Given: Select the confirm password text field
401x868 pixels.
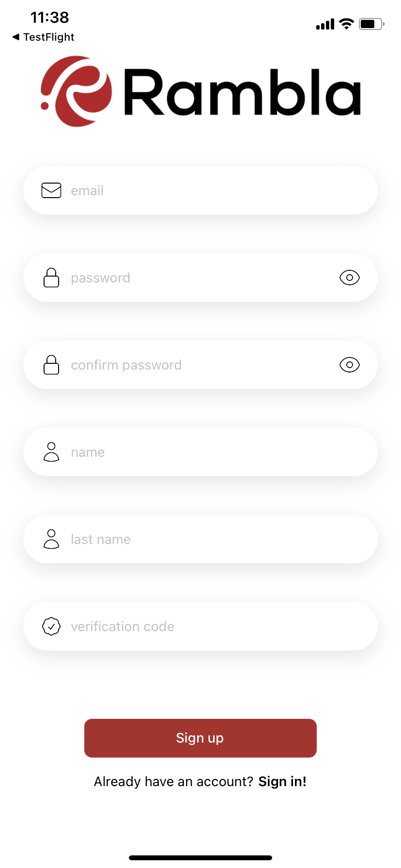Looking at the screenshot, I should pos(203,365).
